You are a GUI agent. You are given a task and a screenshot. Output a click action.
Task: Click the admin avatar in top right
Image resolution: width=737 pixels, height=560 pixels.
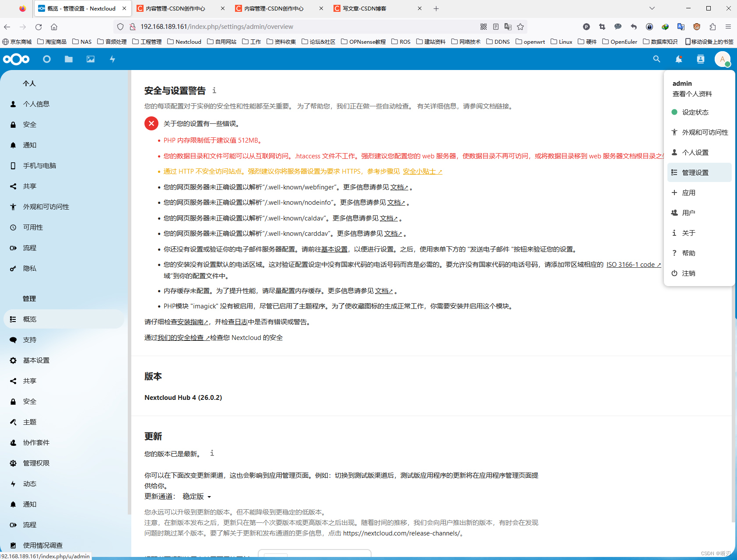(x=723, y=59)
